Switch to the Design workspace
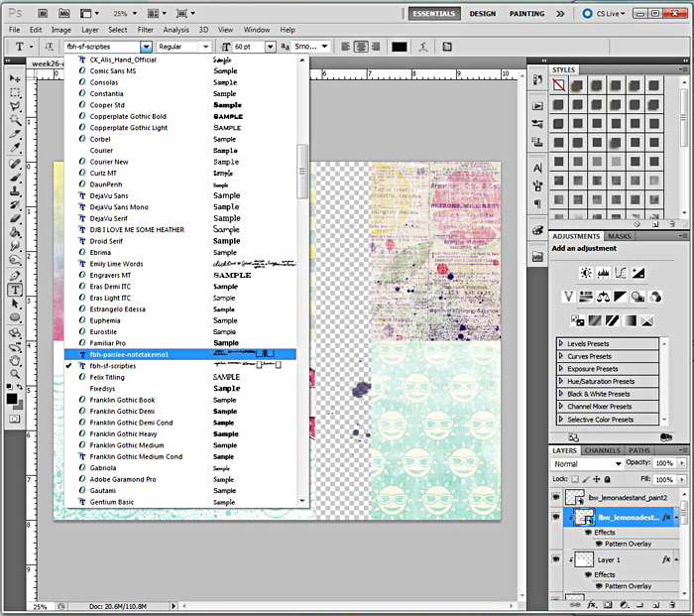Screen dimensions: 694x616 [483, 14]
